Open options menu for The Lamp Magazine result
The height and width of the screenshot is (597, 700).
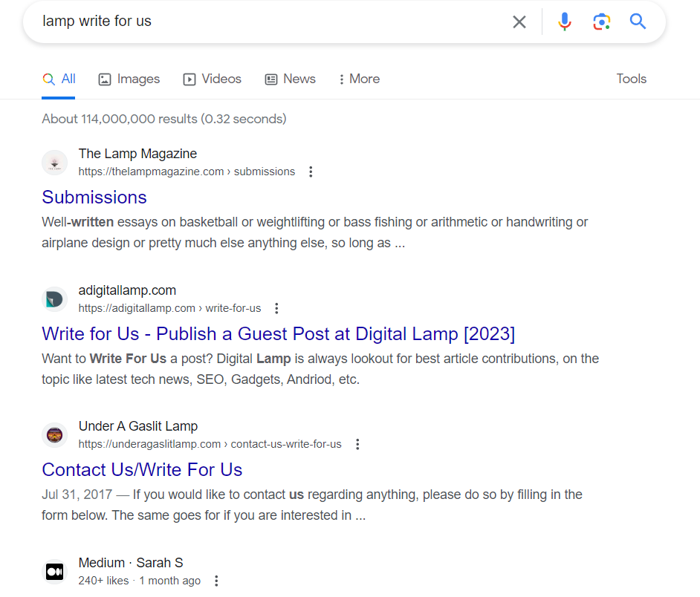tap(311, 172)
